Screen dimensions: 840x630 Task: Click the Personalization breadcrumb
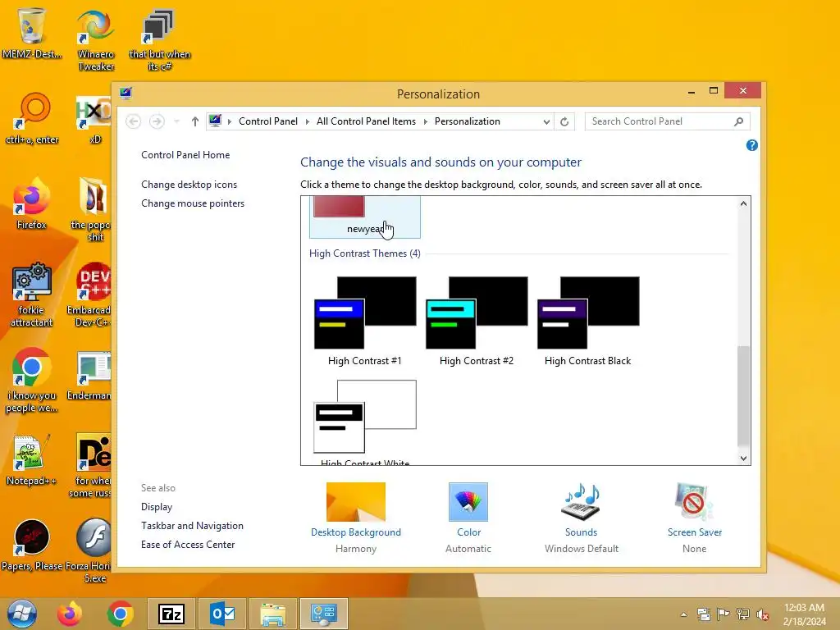(x=467, y=121)
